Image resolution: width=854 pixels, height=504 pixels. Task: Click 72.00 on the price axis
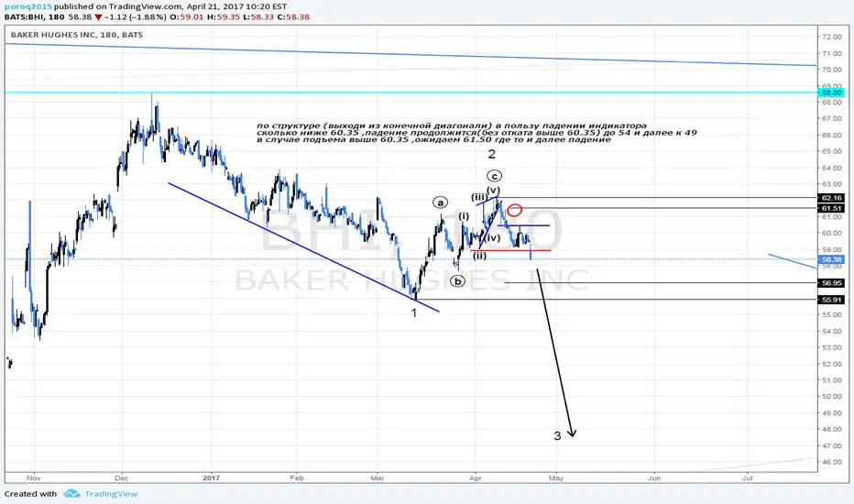pyautogui.click(x=832, y=37)
